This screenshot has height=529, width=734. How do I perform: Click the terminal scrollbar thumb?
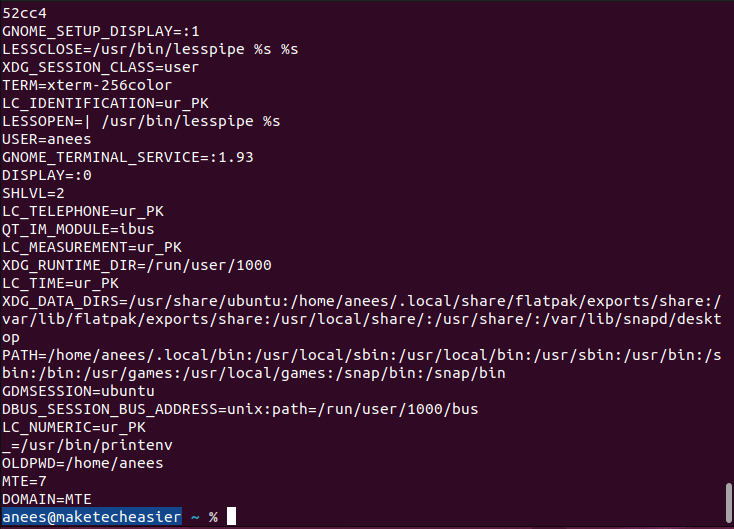tap(728, 497)
